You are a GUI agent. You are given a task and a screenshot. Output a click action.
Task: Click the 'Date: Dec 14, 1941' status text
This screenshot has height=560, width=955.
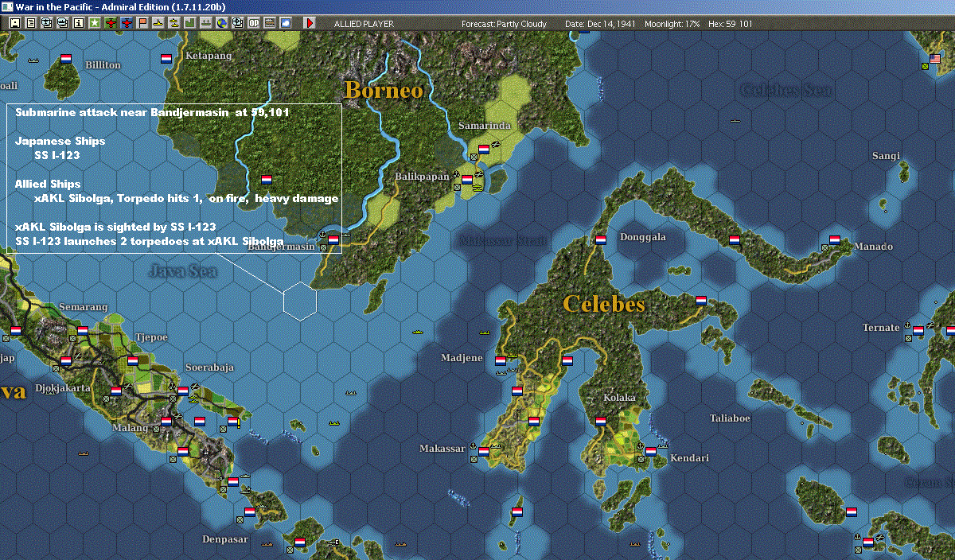pos(601,24)
